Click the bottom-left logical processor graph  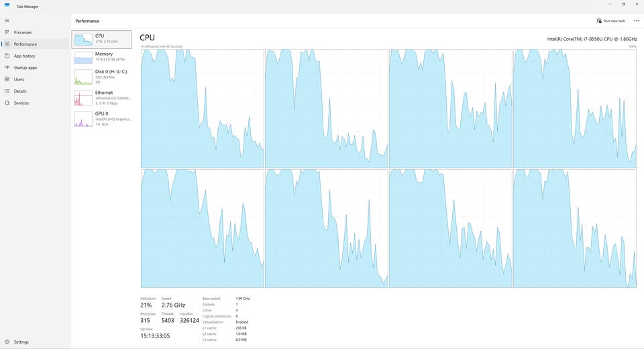pos(202,228)
